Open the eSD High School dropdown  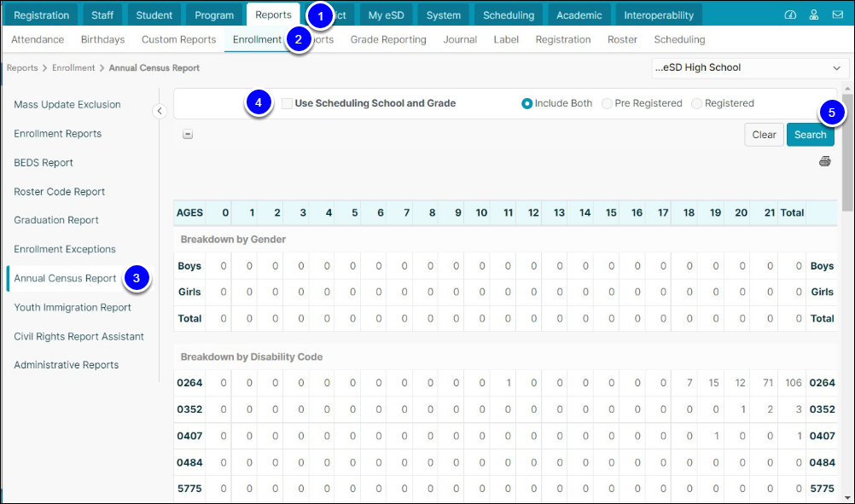(750, 68)
